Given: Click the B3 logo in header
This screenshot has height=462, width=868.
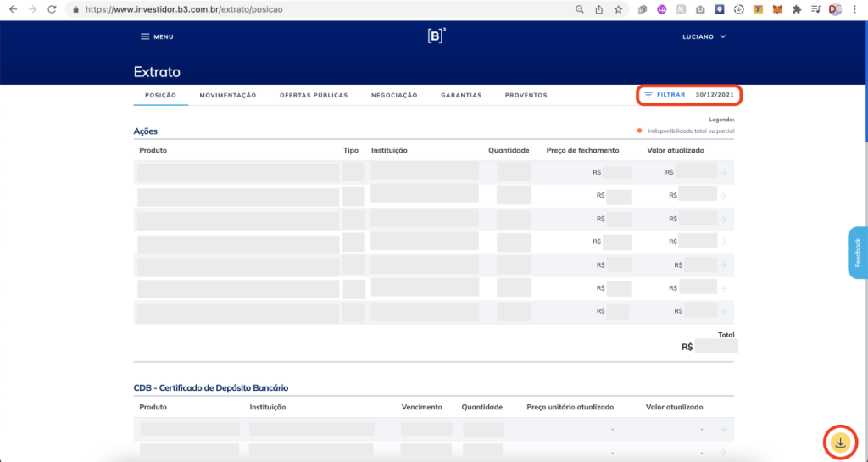Looking at the screenshot, I should pyautogui.click(x=437, y=36).
